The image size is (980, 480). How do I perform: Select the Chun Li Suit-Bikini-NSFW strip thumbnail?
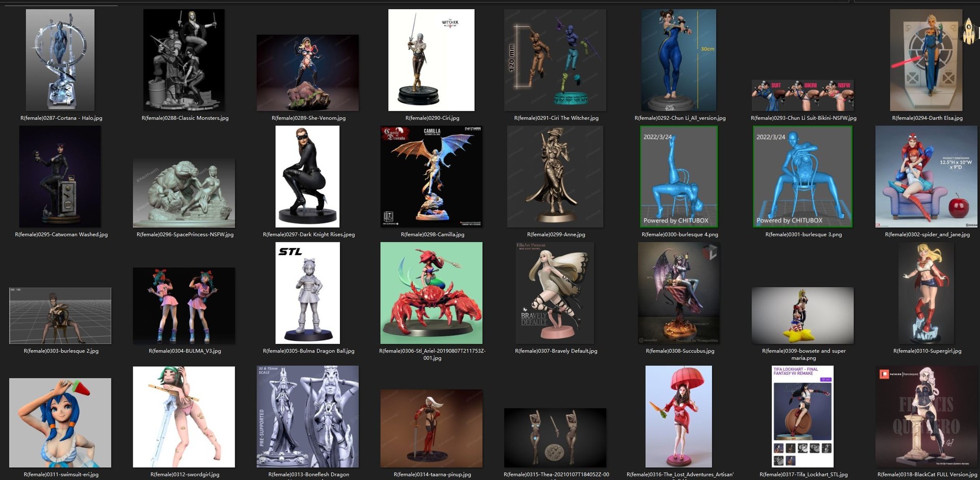pos(803,95)
